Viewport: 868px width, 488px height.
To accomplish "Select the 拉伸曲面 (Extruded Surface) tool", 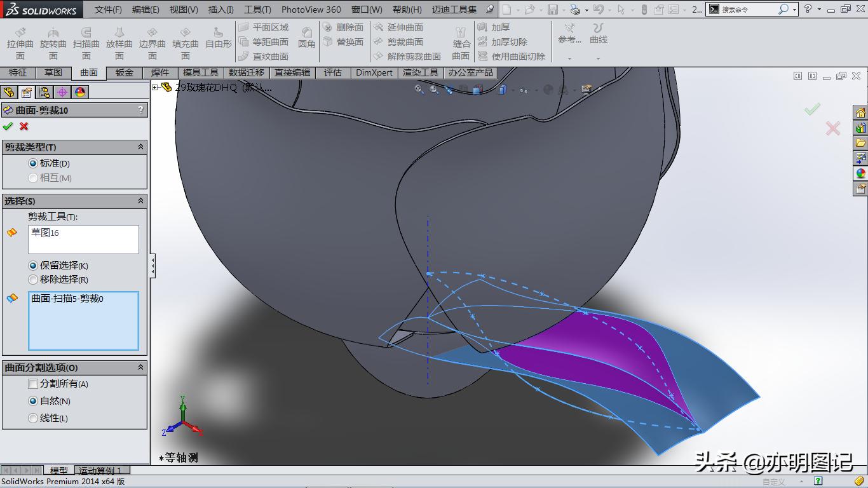I will pos(19,41).
